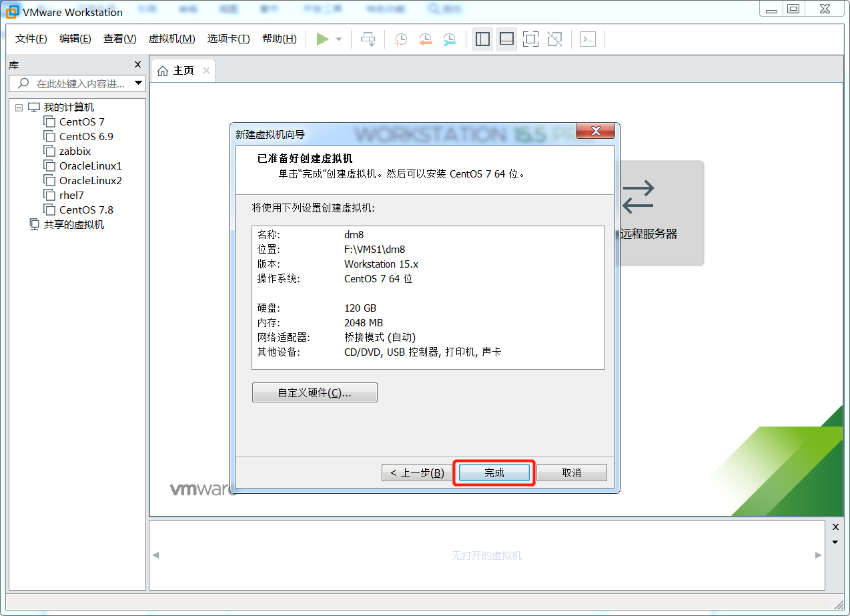
Task: Click the revert to snapshot icon
Action: pos(425,39)
